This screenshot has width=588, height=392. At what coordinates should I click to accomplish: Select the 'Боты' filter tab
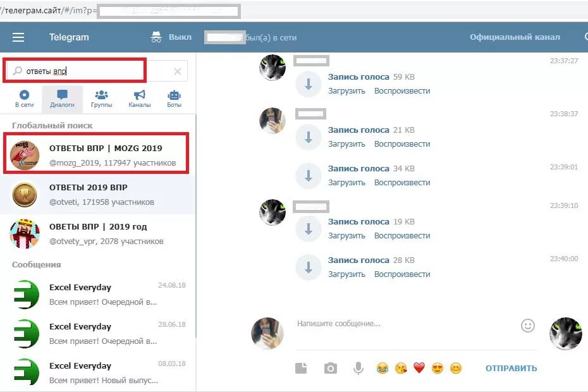tap(175, 99)
